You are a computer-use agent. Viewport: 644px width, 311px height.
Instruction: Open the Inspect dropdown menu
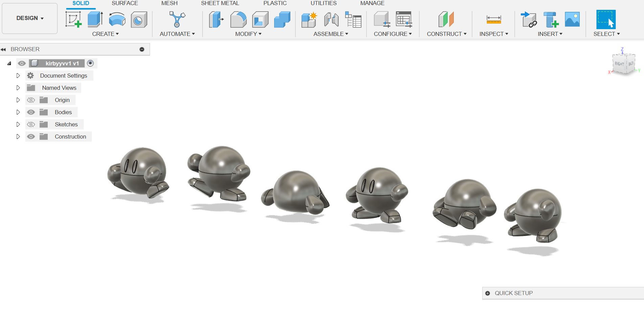point(494,34)
